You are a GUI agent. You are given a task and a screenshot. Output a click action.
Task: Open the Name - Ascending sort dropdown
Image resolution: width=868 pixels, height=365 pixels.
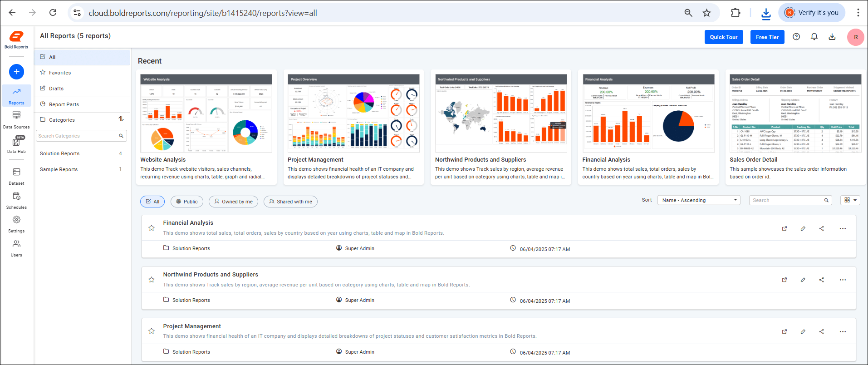699,200
